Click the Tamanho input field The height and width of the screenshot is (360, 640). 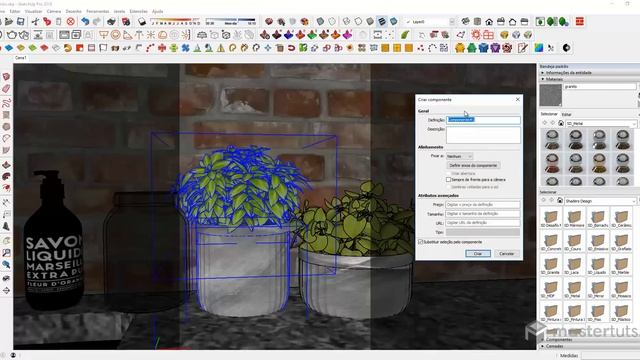(x=482, y=214)
